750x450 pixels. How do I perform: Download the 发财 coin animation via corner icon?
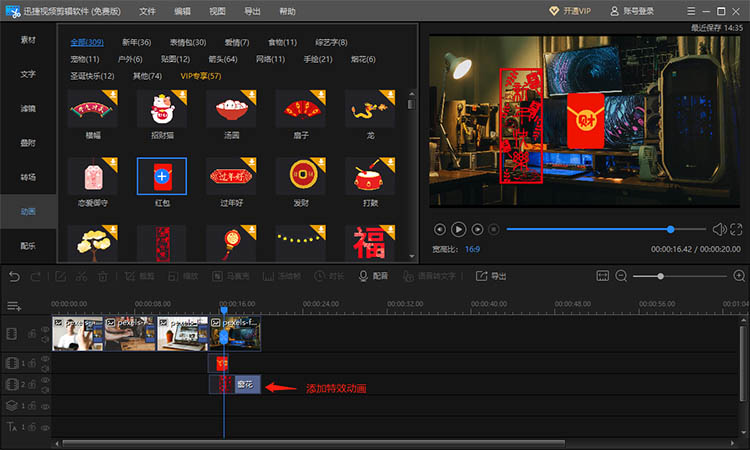(321, 162)
